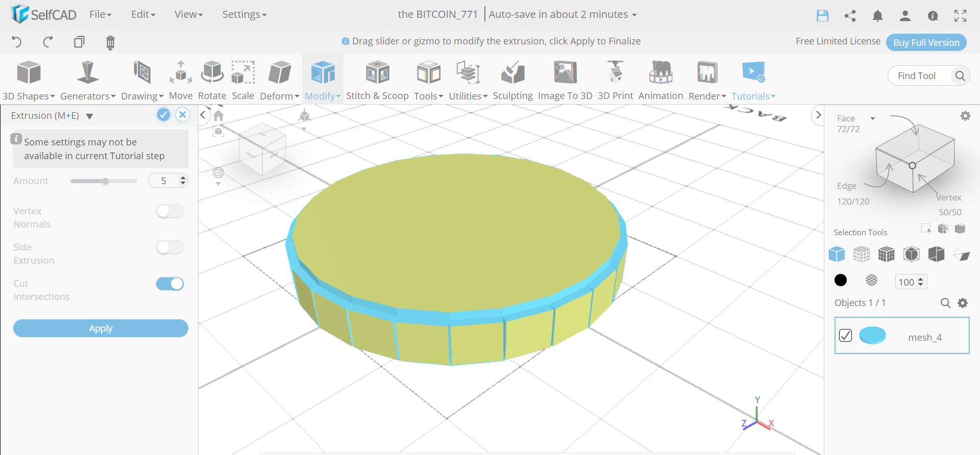This screenshot has height=455, width=980.
Task: Open the Settings menu
Action: coord(244,14)
